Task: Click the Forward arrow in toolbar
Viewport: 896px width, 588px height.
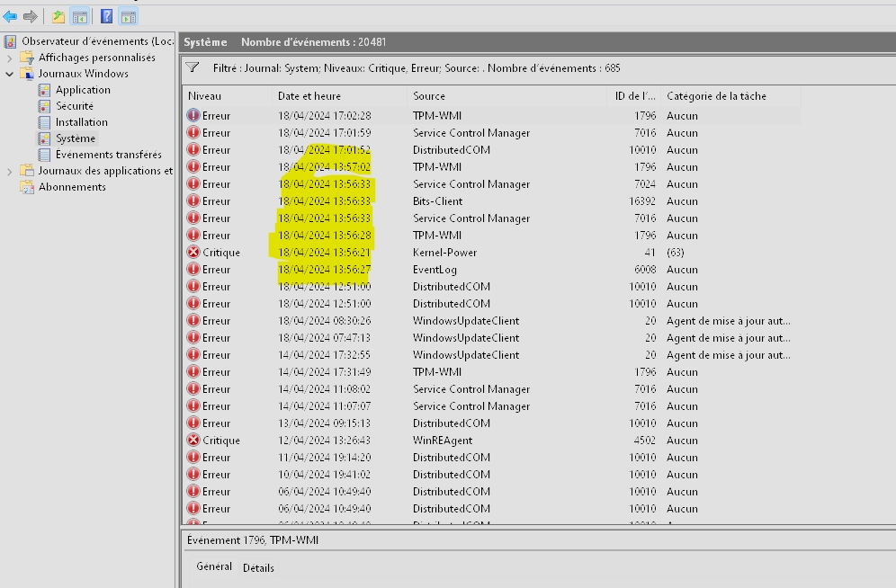Action: pos(31,17)
